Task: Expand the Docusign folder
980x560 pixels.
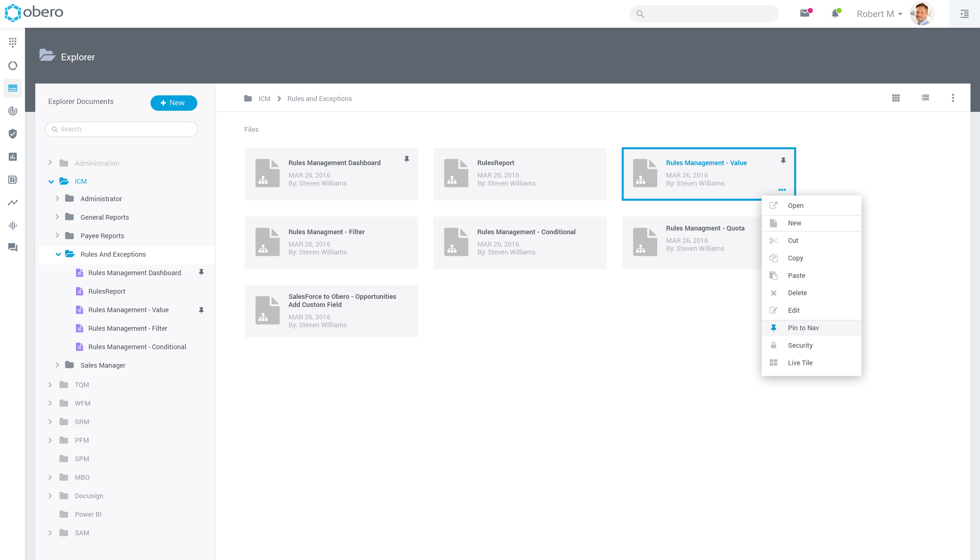Action: coord(50,496)
